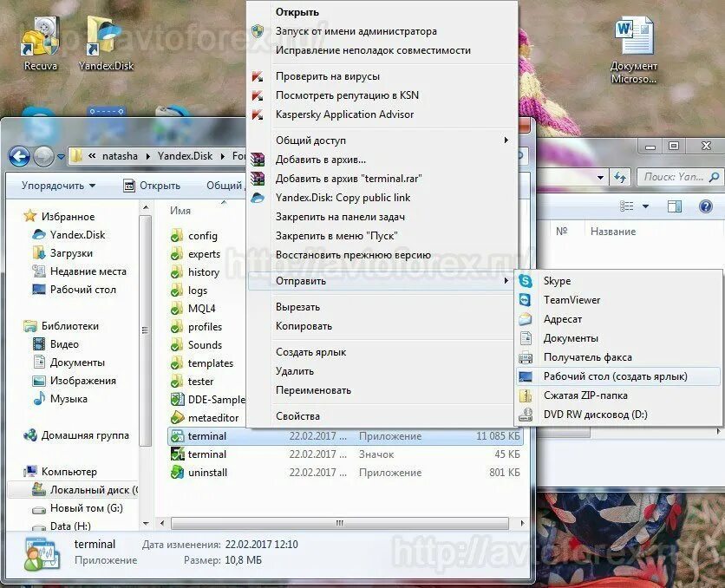
Task: Click the DVD drive icon in Send To submenu
Action: (x=526, y=415)
